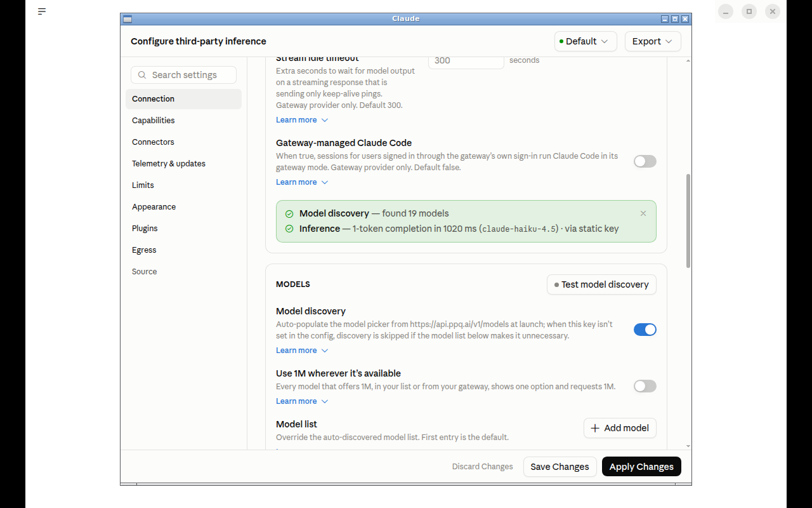Expand Learn more under Stream idle timeout
The height and width of the screenshot is (508, 812).
click(x=302, y=120)
